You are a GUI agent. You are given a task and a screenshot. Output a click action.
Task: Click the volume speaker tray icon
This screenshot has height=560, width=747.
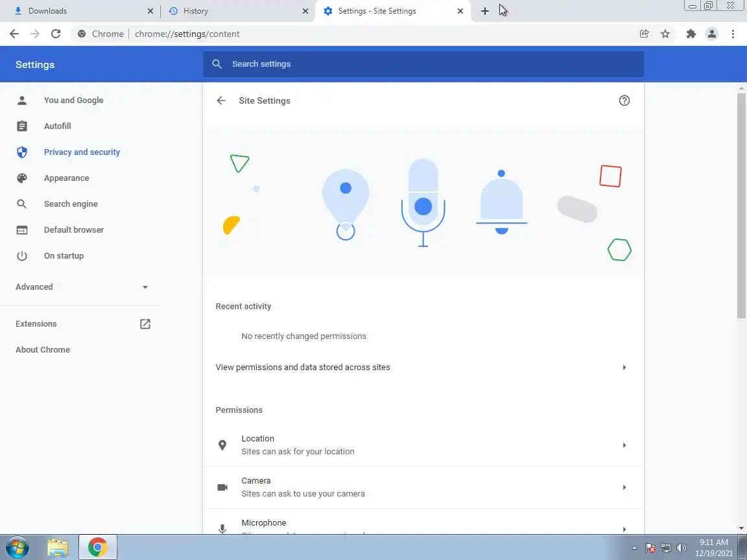(x=682, y=548)
